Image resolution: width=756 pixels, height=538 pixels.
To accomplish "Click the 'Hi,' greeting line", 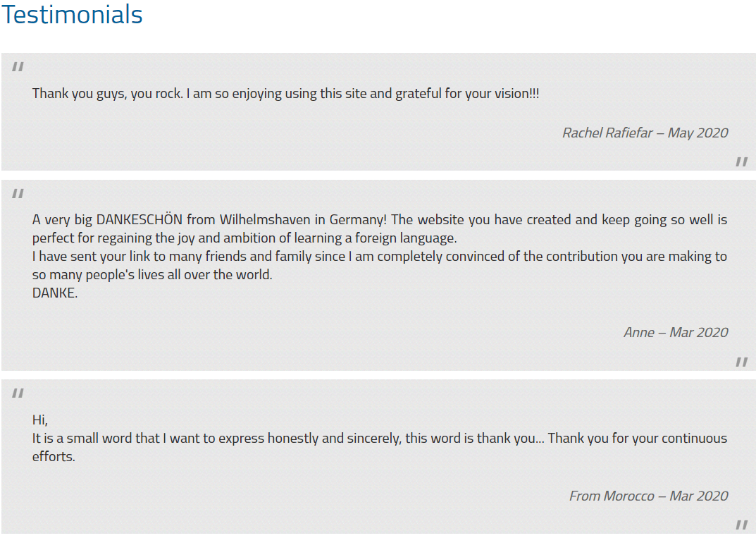I will [40, 420].
